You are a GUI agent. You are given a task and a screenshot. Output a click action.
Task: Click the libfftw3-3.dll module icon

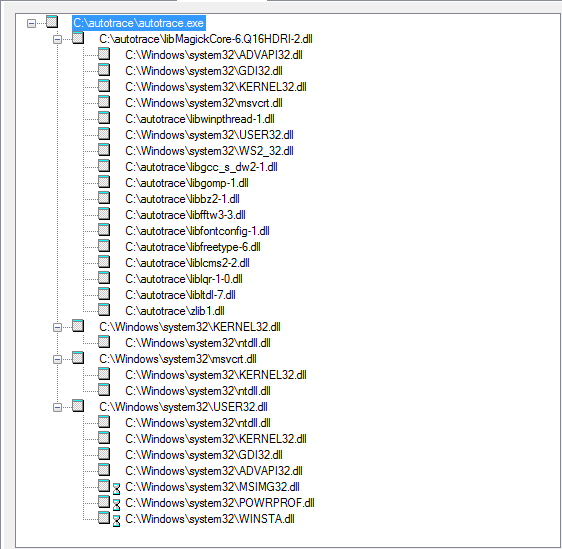click(x=104, y=214)
